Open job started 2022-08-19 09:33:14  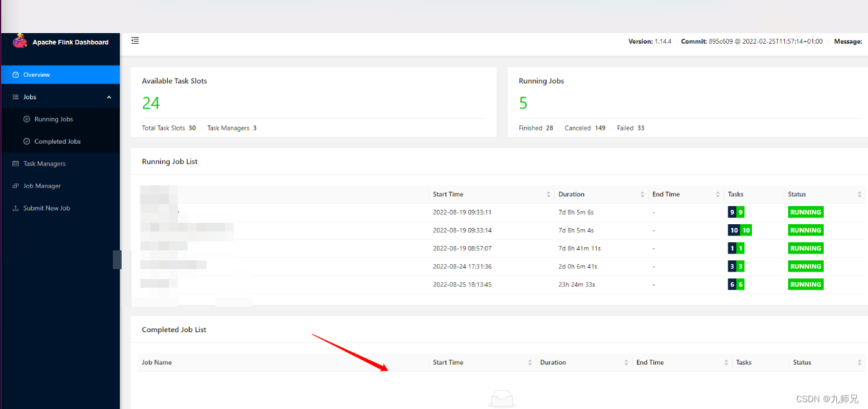[462, 230]
